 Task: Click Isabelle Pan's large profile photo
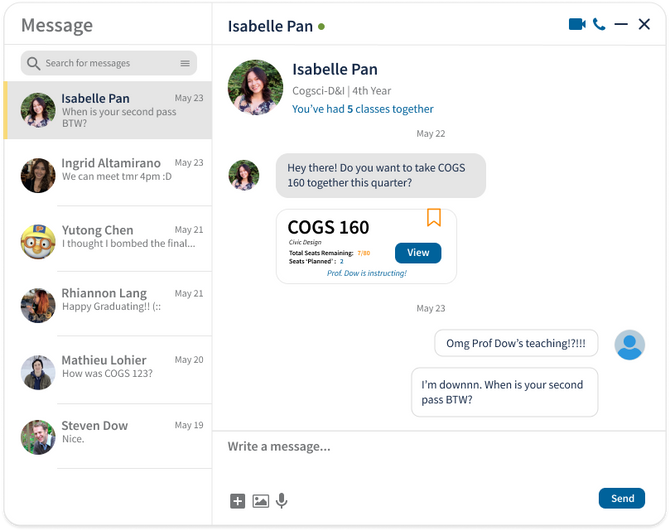(x=255, y=87)
